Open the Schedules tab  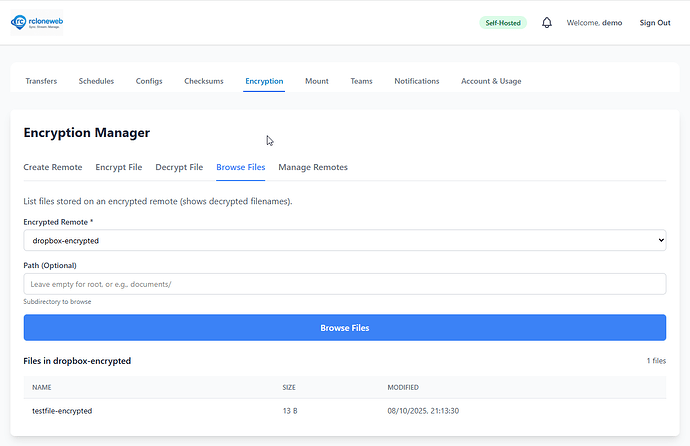tap(96, 81)
